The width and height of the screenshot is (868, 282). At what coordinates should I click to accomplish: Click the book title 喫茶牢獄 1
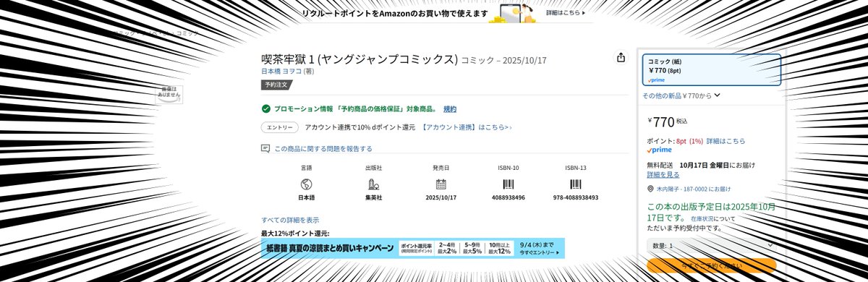359,59
